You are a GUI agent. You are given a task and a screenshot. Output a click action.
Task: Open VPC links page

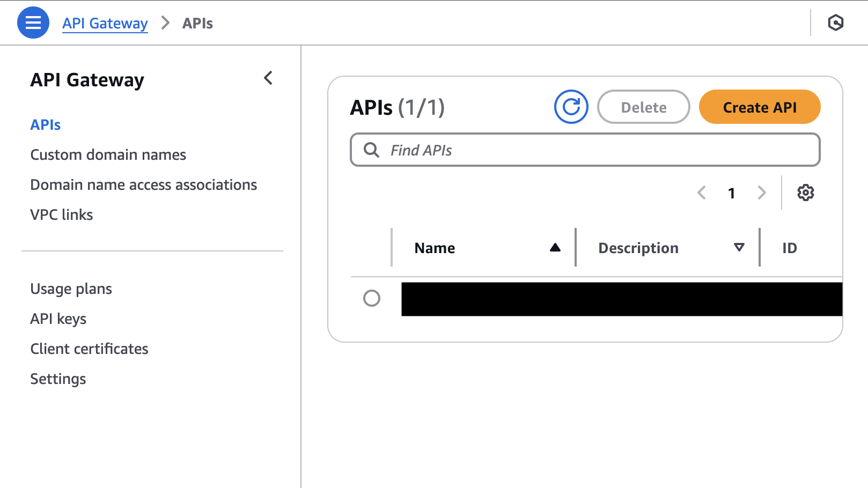pyautogui.click(x=62, y=215)
